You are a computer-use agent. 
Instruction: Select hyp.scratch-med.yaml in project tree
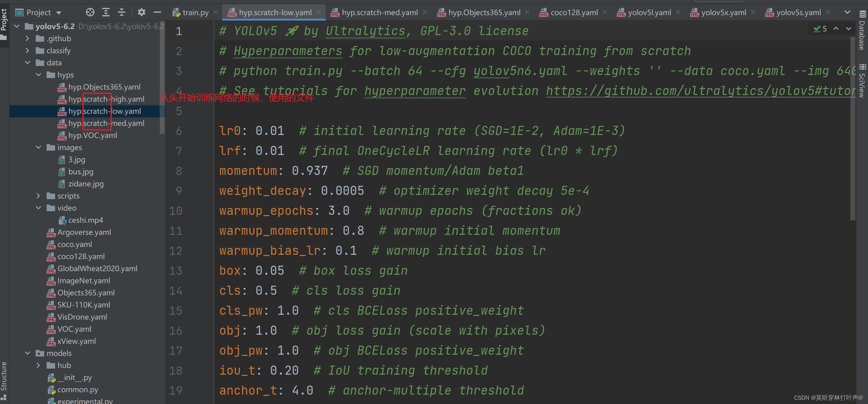[x=106, y=123]
